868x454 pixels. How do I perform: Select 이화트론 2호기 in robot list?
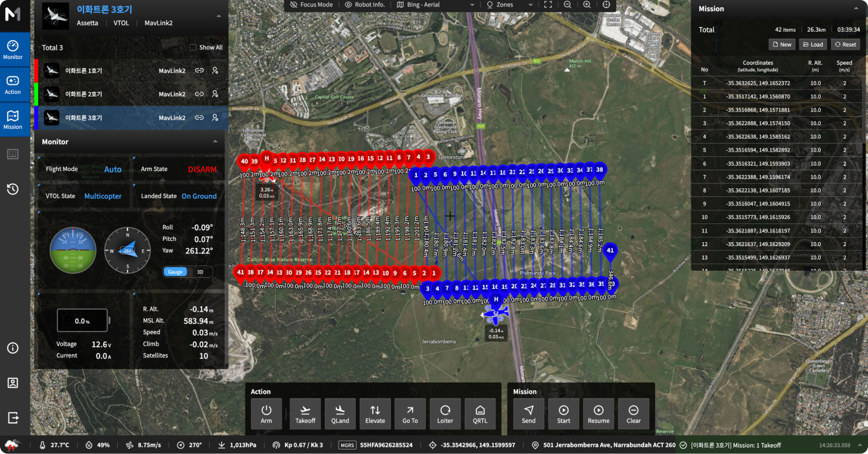click(131, 94)
